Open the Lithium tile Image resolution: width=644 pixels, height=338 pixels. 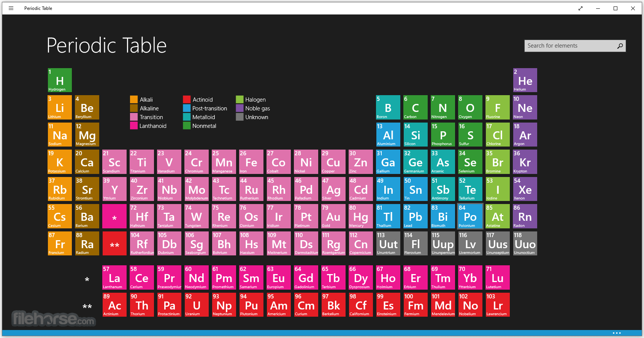click(60, 107)
